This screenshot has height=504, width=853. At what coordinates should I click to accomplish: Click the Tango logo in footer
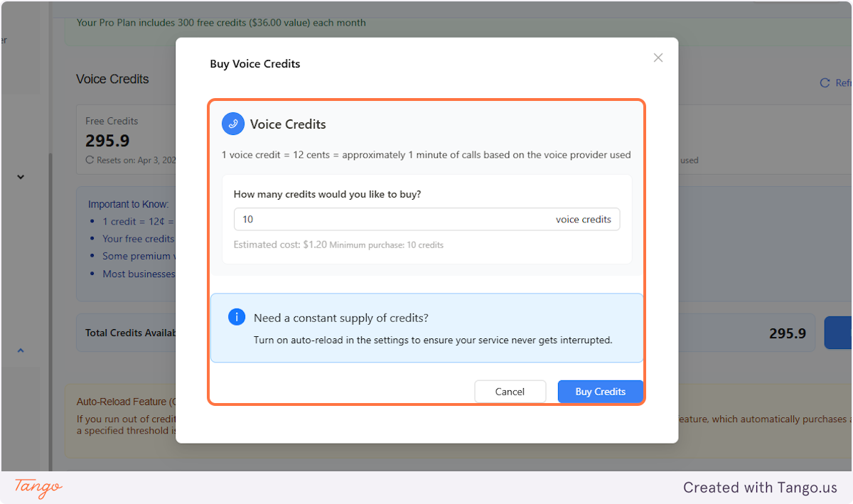point(38,488)
